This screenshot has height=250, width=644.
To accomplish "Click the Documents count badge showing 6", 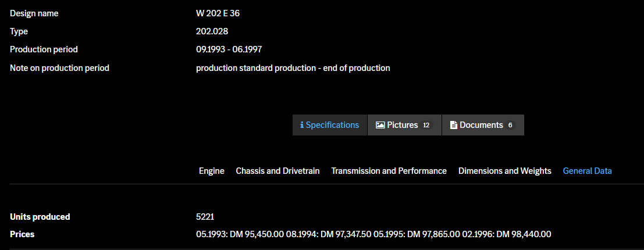I will (510, 125).
